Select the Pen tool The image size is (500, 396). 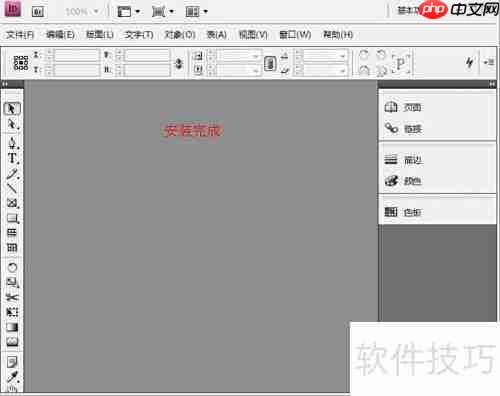tap(12, 143)
